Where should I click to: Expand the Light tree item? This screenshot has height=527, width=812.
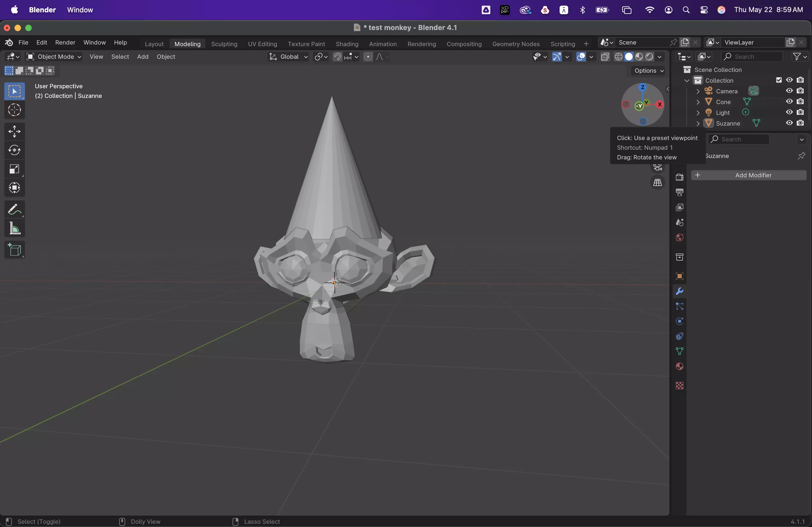coord(698,113)
